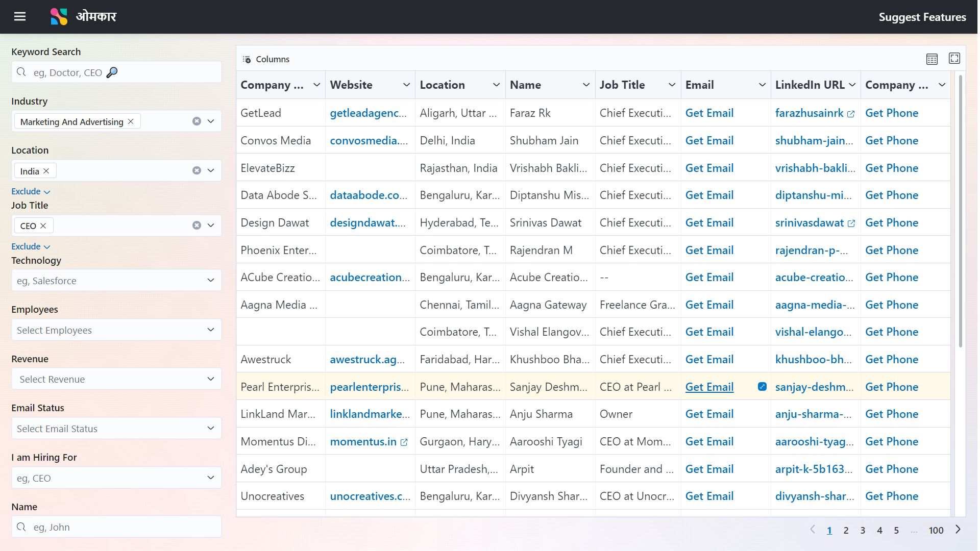Click Get Phone for Arpit

(891, 469)
